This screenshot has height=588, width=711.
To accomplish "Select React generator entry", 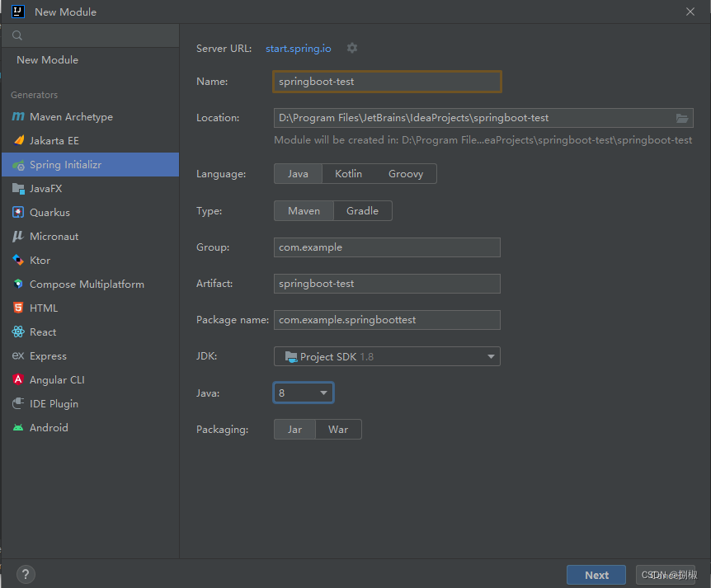I will [x=90, y=332].
